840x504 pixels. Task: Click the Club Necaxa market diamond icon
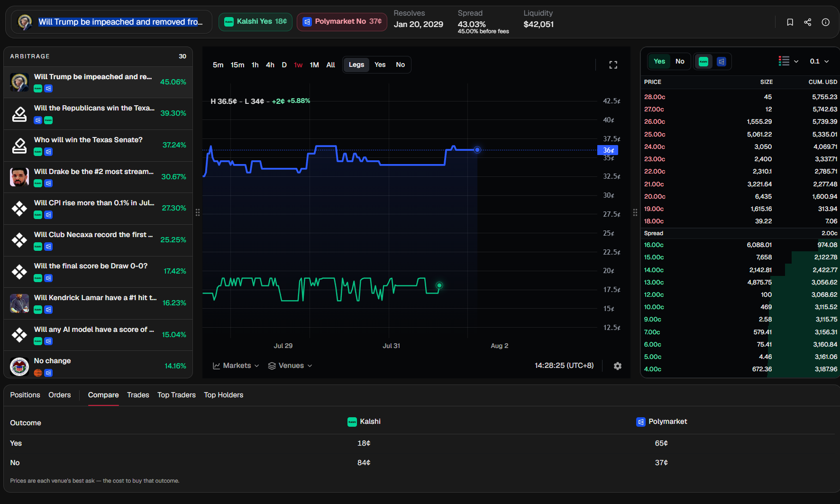pyautogui.click(x=19, y=240)
